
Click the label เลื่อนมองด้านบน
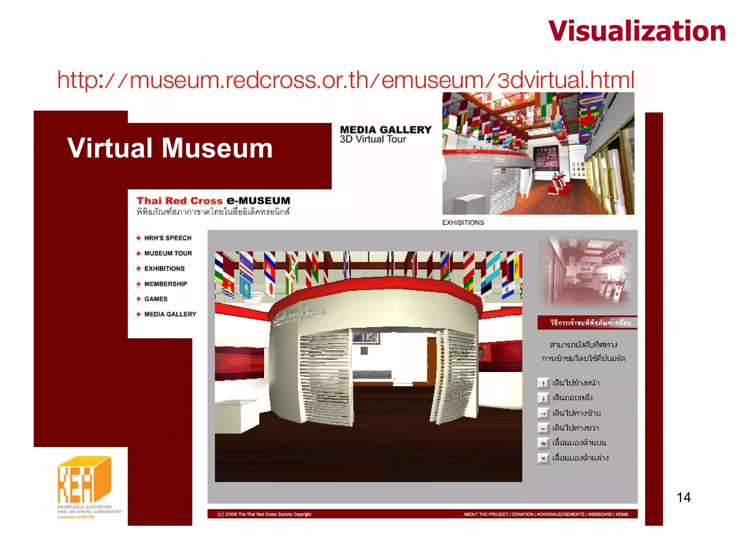579,443
